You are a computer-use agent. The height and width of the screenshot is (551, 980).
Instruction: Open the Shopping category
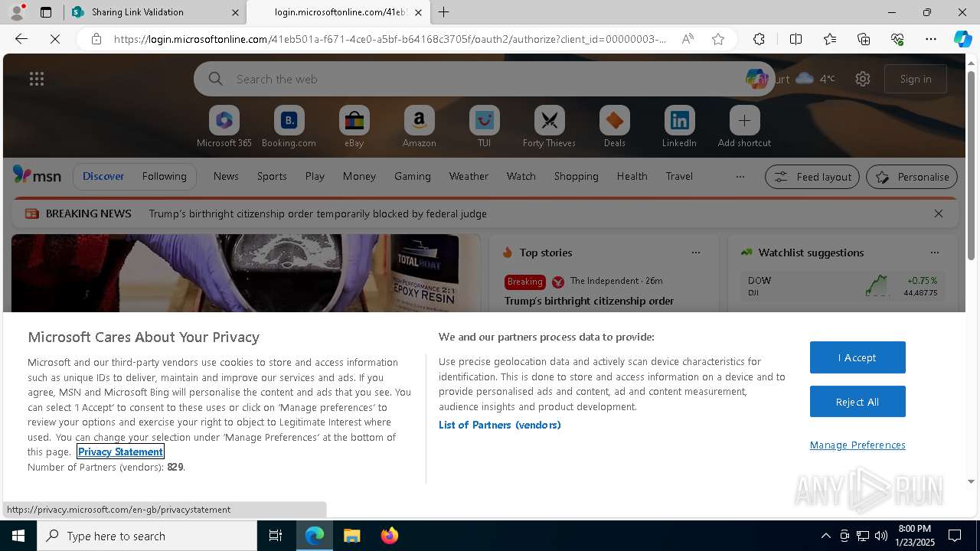coord(577,177)
